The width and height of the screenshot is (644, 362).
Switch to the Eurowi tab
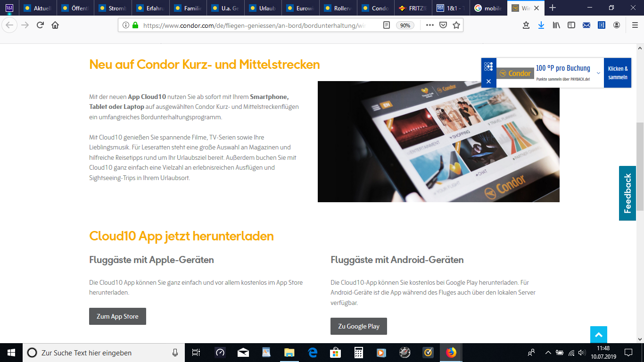point(300,8)
